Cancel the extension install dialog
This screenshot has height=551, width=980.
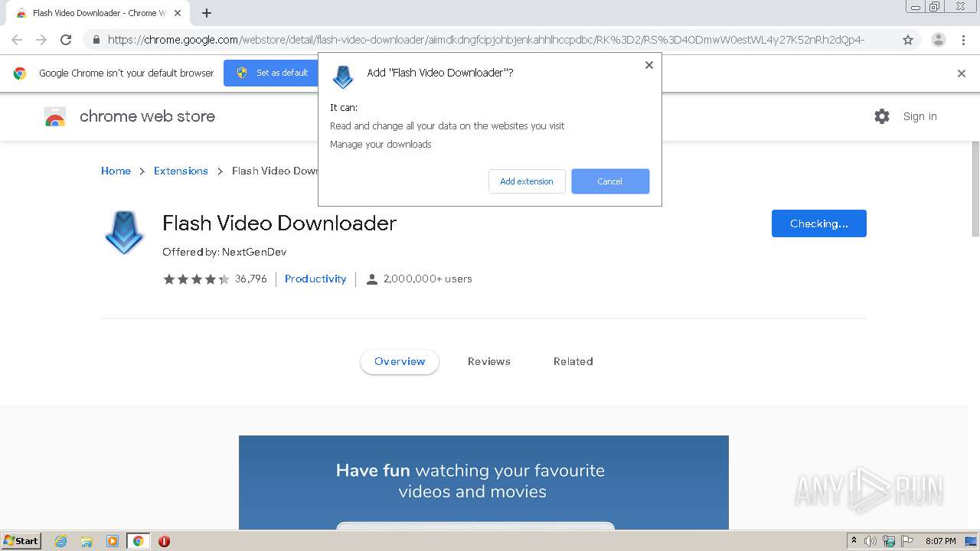click(610, 181)
